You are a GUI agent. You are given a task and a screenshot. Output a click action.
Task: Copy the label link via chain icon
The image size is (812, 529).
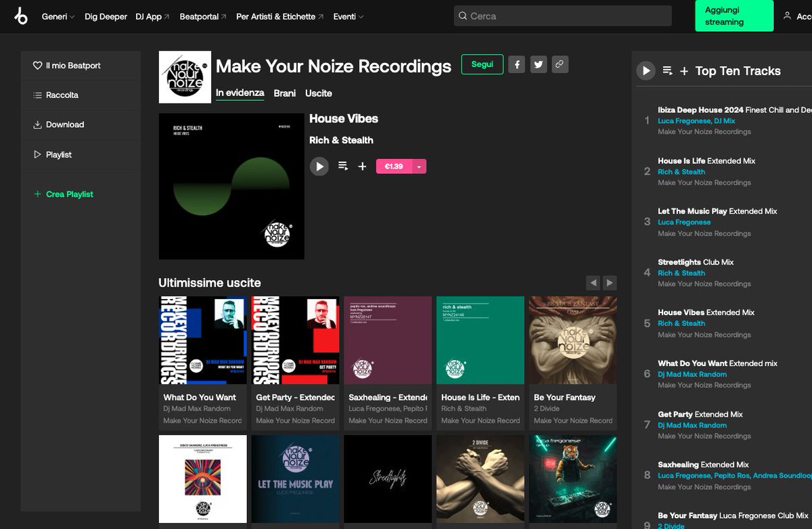560,64
